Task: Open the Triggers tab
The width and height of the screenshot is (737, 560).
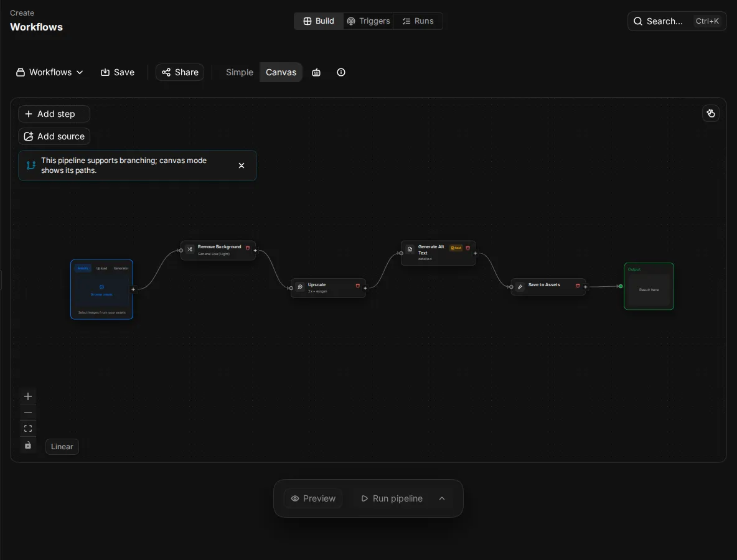Action: click(368, 21)
